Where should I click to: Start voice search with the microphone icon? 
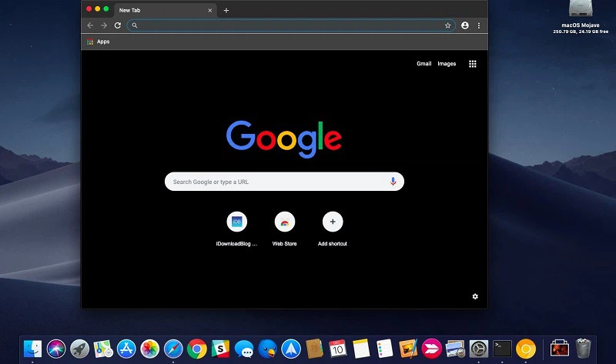pyautogui.click(x=393, y=182)
